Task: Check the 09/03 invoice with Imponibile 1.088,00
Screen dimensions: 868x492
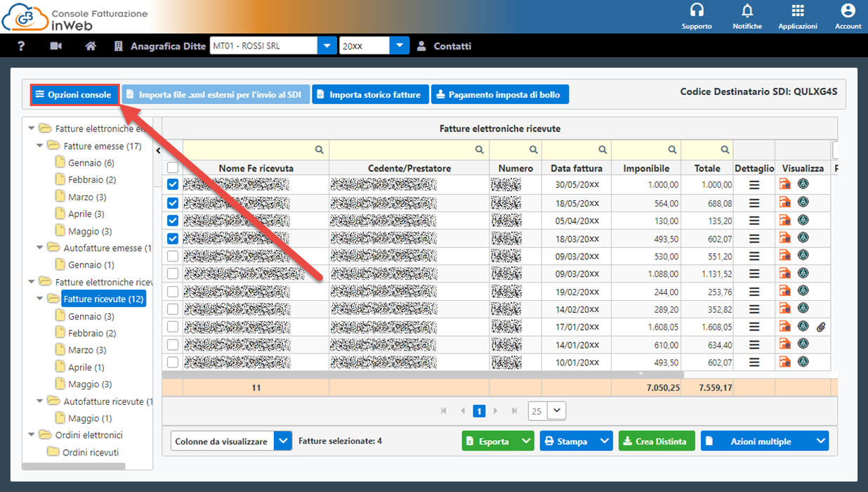Action: [173, 273]
